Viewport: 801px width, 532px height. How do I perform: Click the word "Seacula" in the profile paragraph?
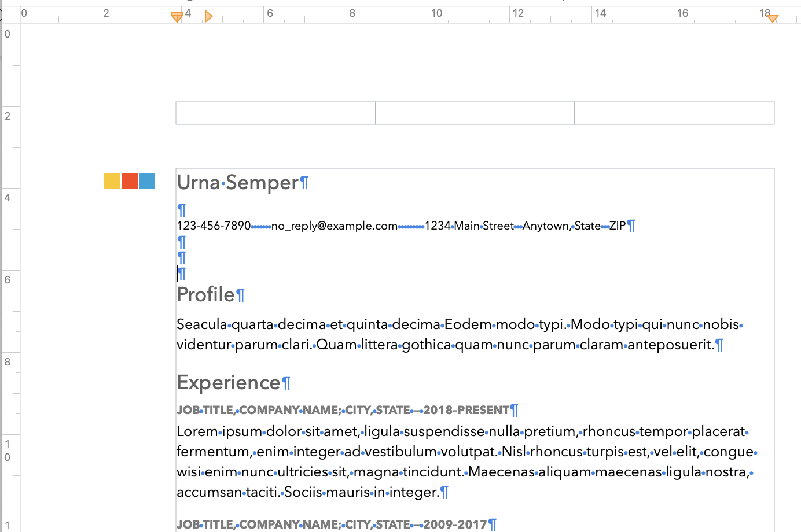202,324
